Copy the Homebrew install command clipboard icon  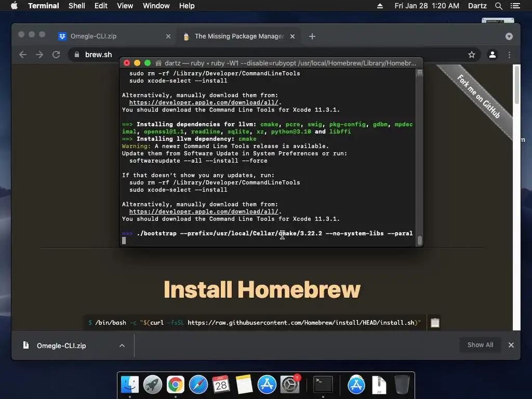pyautogui.click(x=435, y=323)
